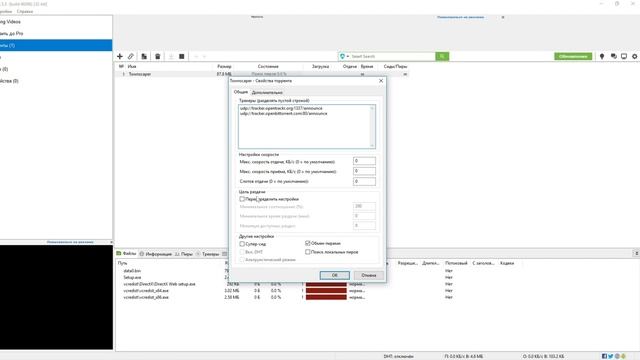Viewport: 640px width, 360px height.
Task: Open the search provider shield dropdown
Action: 344,56
